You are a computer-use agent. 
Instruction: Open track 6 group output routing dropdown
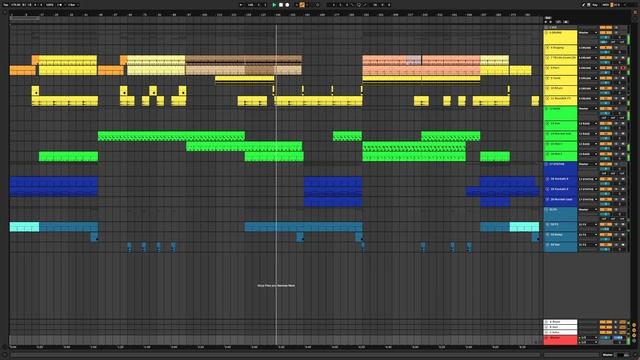(x=588, y=33)
